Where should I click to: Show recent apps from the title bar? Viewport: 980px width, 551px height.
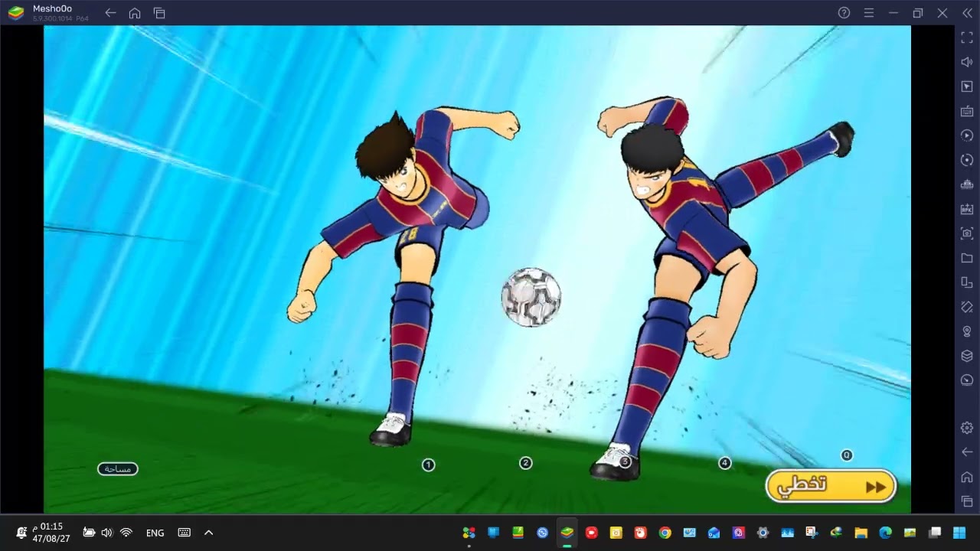(159, 13)
